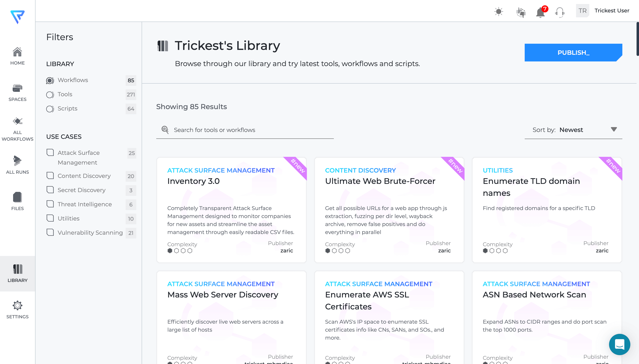
Task: Open Enumerate AWS SSL Certificates card
Action: 389,317
